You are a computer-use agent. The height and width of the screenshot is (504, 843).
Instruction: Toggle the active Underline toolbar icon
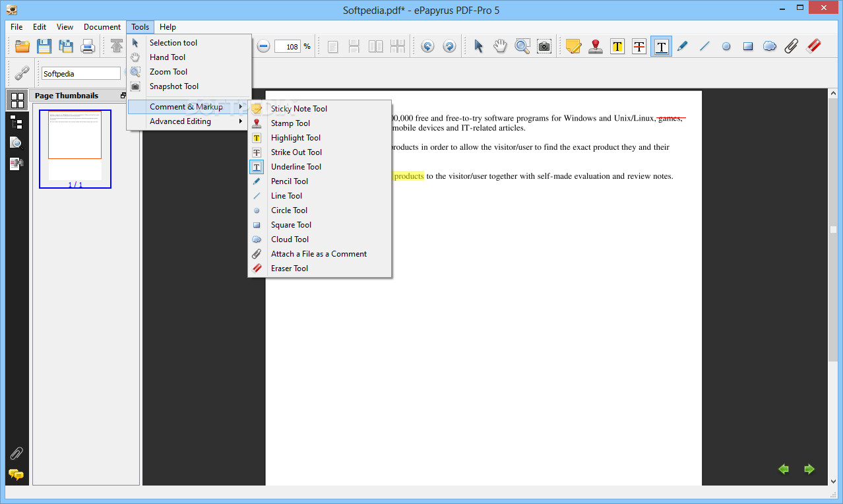(661, 46)
